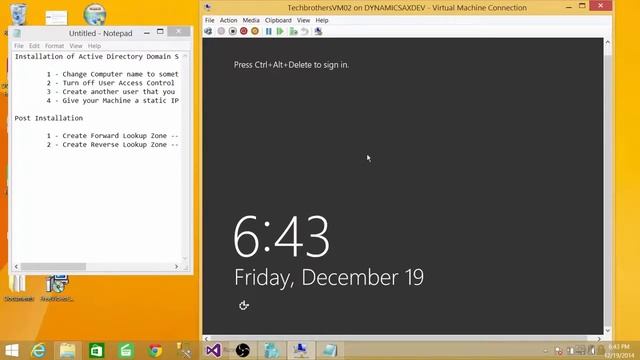Click the '3 - Create another user' line
Viewport: 640px width, 360px height.
click(x=111, y=92)
